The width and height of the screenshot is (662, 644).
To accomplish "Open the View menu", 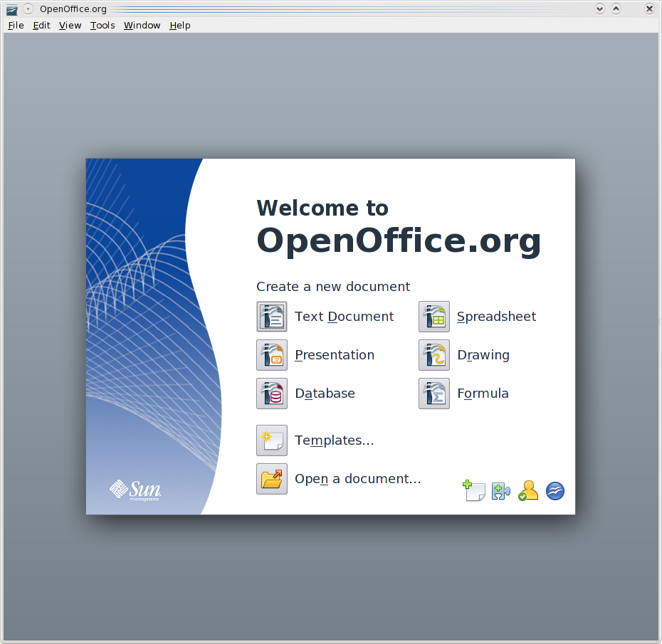I will pos(70,25).
